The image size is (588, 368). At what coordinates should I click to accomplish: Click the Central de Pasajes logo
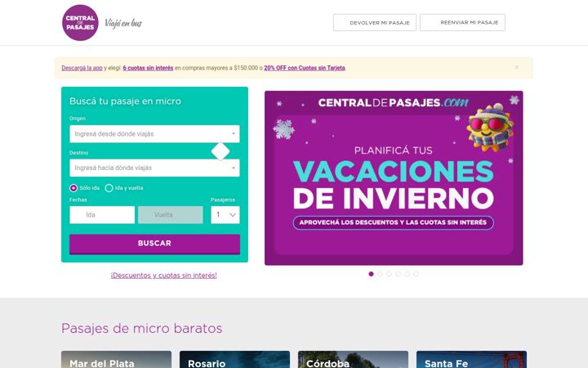(x=80, y=23)
